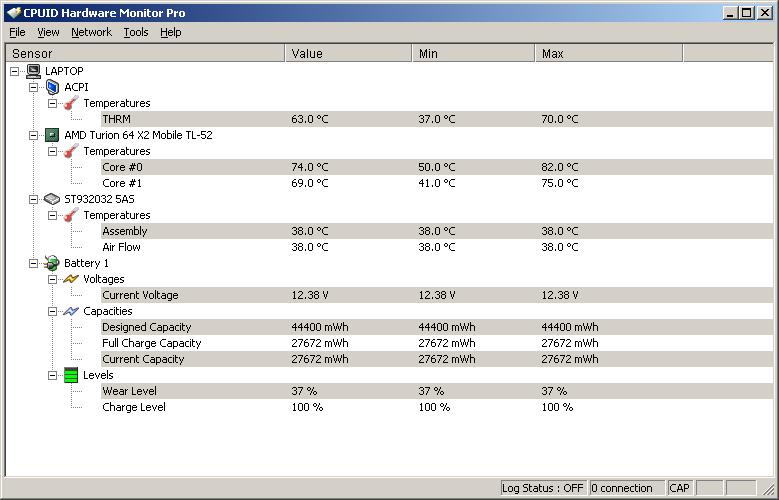
Task: Click the 41.0 °C Core #1 min
Action: point(437,183)
